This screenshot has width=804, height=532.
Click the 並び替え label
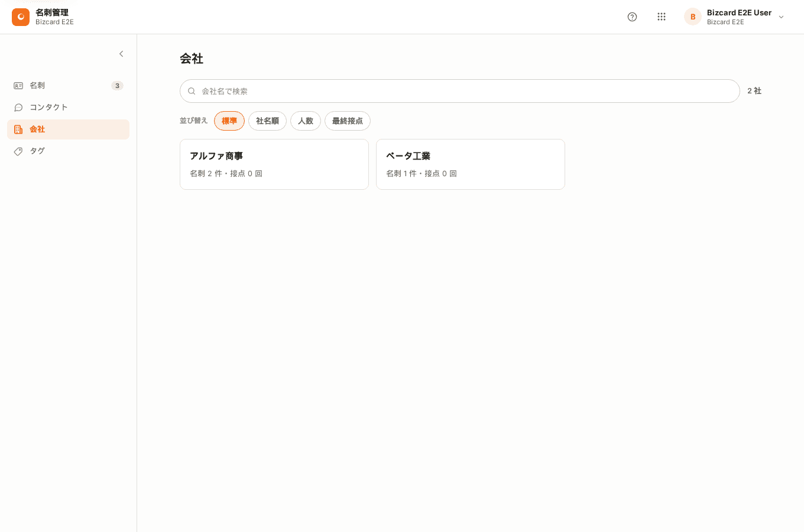pyautogui.click(x=194, y=121)
